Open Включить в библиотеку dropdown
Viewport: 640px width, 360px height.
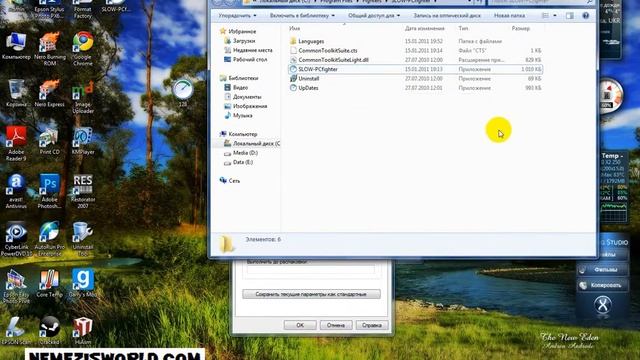pyautogui.click(x=302, y=16)
